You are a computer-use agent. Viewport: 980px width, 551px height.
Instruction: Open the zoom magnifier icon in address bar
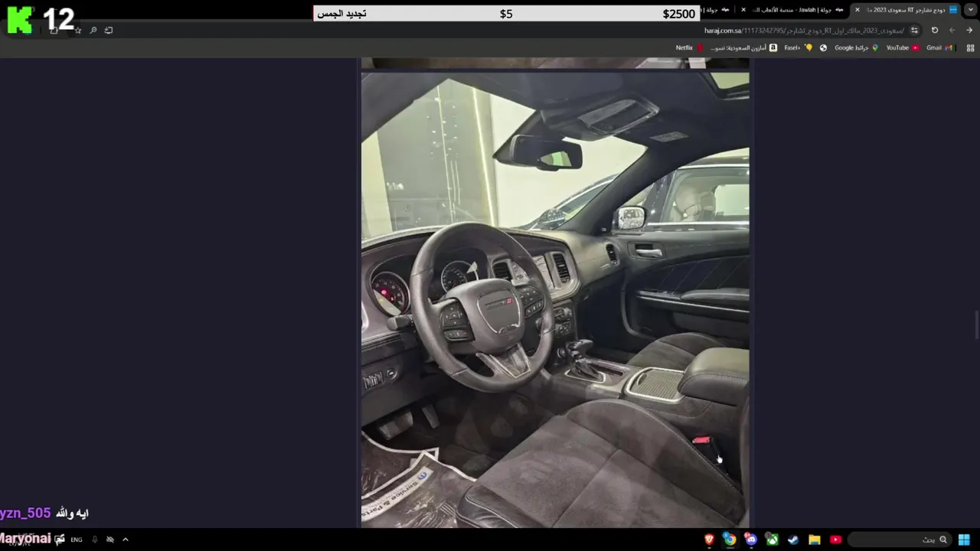93,31
